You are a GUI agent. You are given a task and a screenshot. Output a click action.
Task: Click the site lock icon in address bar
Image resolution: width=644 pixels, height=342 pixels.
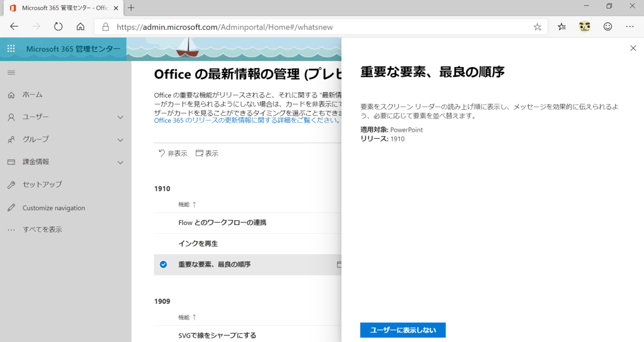coord(105,27)
